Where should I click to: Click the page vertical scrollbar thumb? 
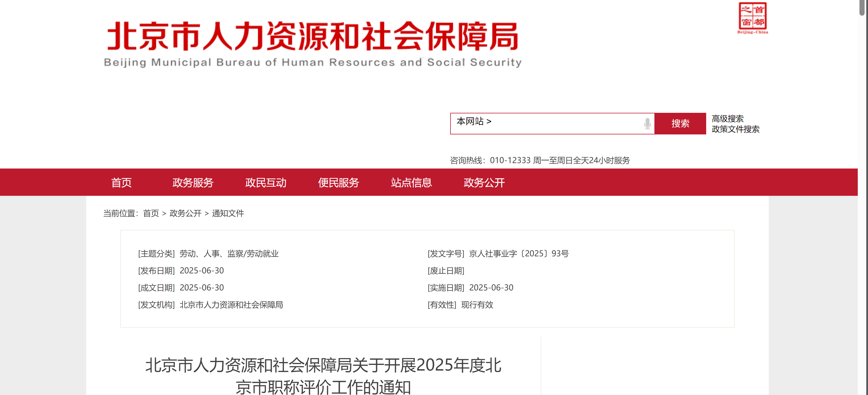[x=863, y=7]
